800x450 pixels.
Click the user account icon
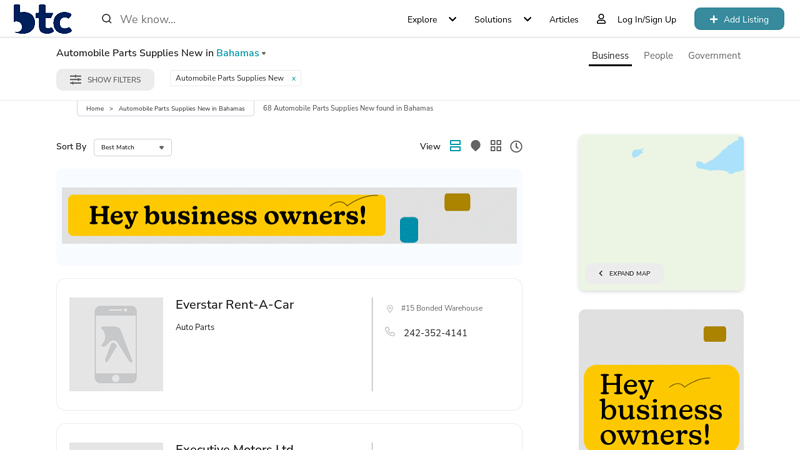[601, 19]
